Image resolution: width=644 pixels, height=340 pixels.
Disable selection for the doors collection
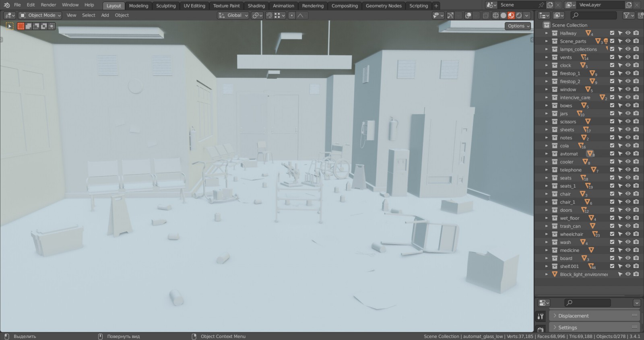pos(620,210)
